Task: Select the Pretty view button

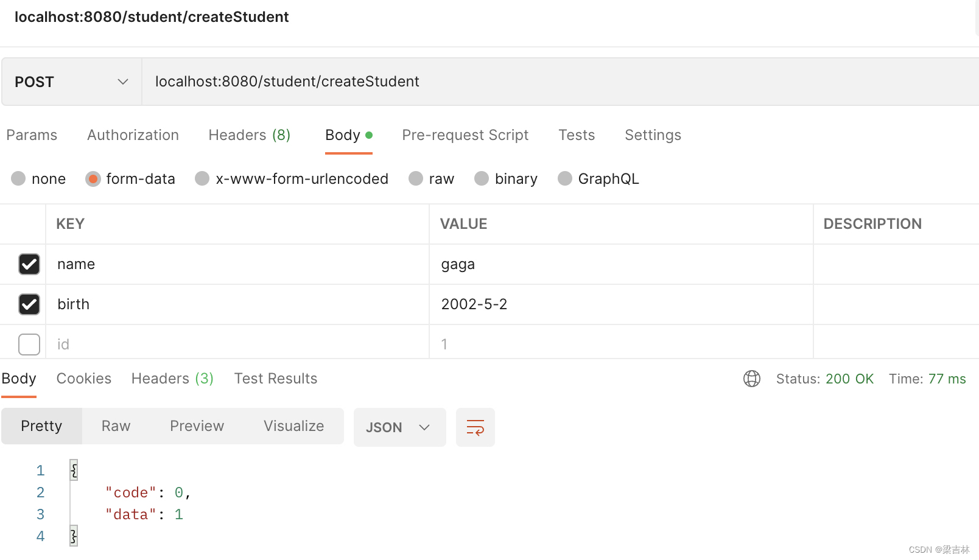Action: point(41,426)
